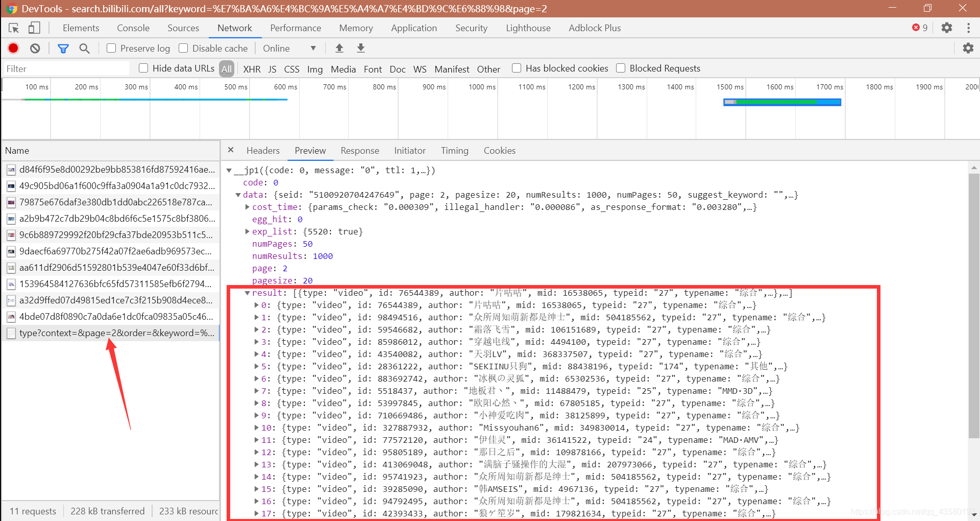The width and height of the screenshot is (980, 521).
Task: Open network settings gear icon
Action: (968, 48)
